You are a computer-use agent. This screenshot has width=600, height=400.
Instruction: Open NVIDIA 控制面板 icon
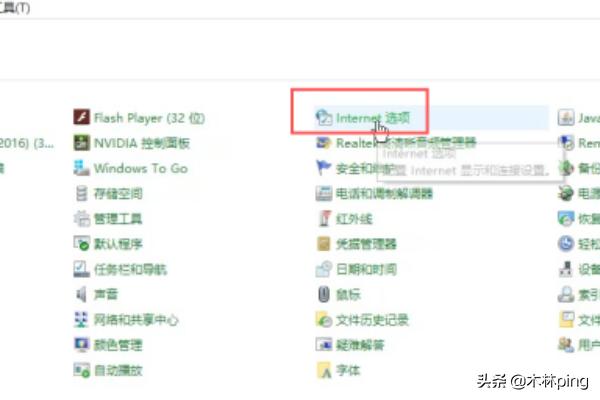tap(82, 143)
